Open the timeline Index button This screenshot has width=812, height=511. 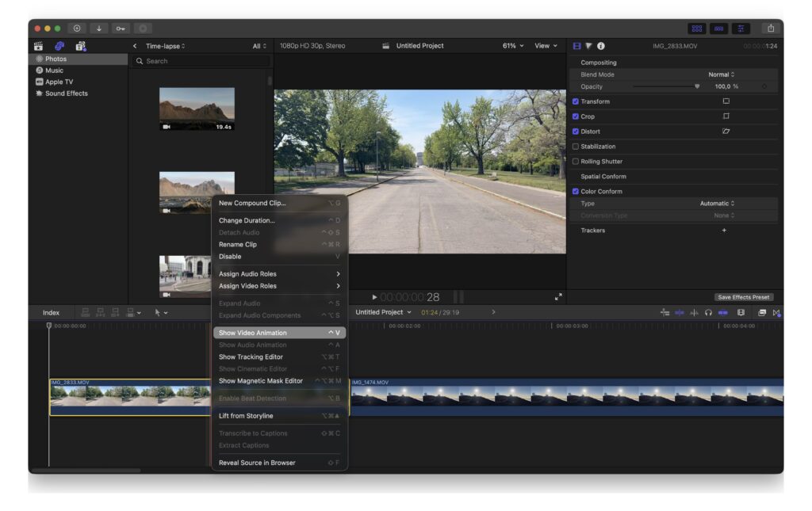tap(51, 312)
